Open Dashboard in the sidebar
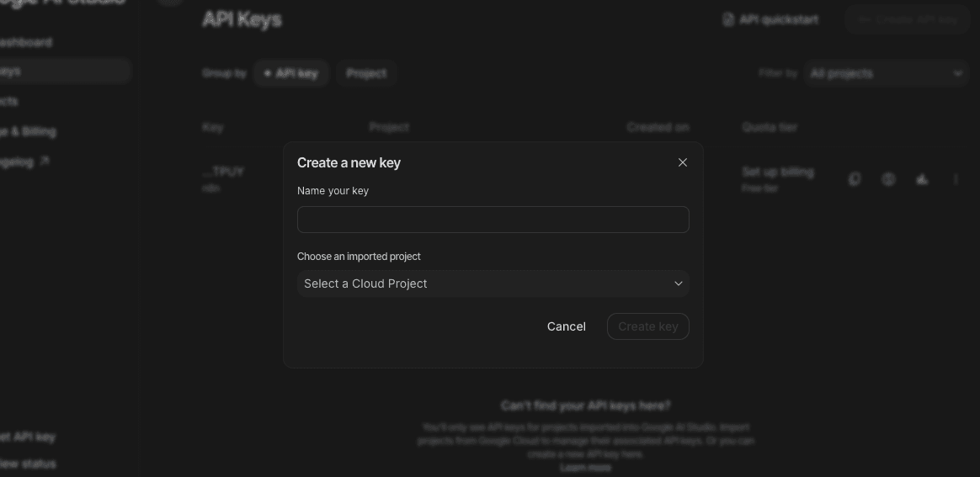 point(25,42)
